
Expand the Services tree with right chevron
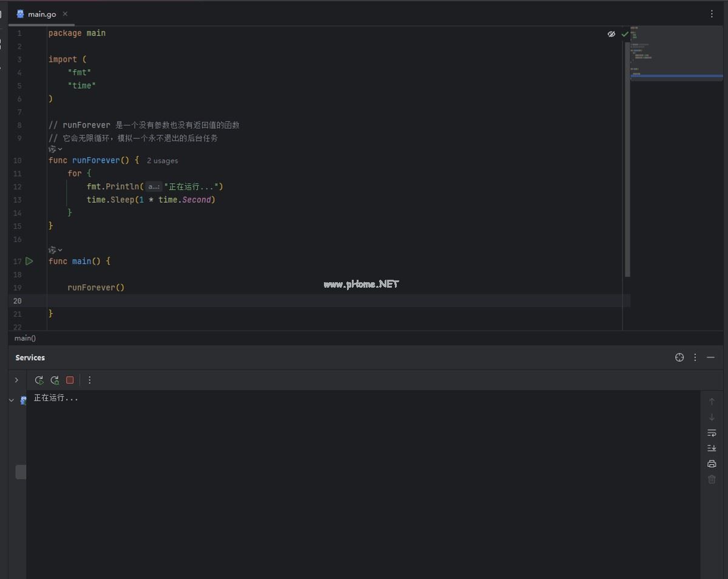point(16,380)
